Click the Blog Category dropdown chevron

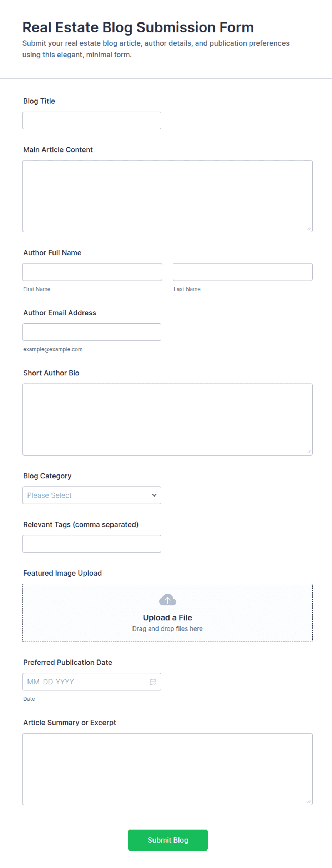[x=154, y=495]
